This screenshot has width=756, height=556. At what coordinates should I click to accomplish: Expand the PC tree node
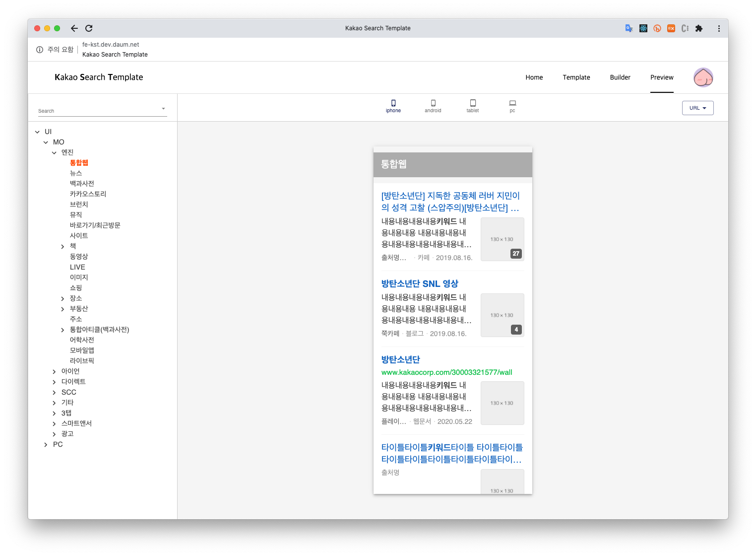pos(46,445)
